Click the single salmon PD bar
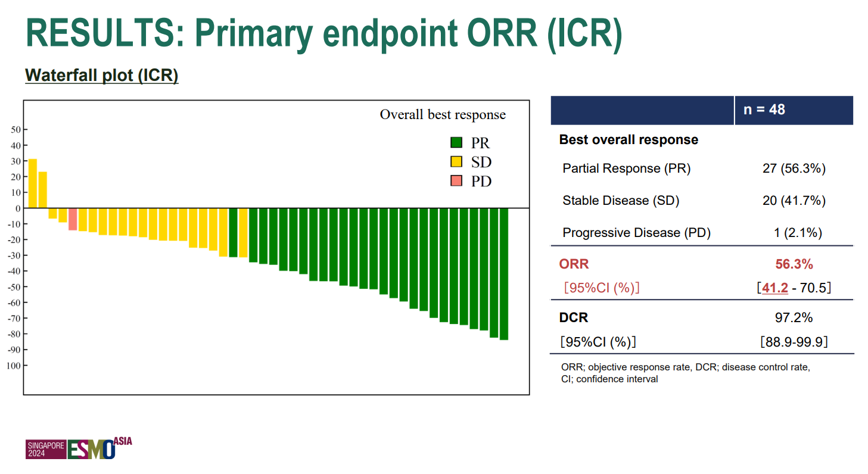Screen dimensions: 868x474 [x=72, y=219]
